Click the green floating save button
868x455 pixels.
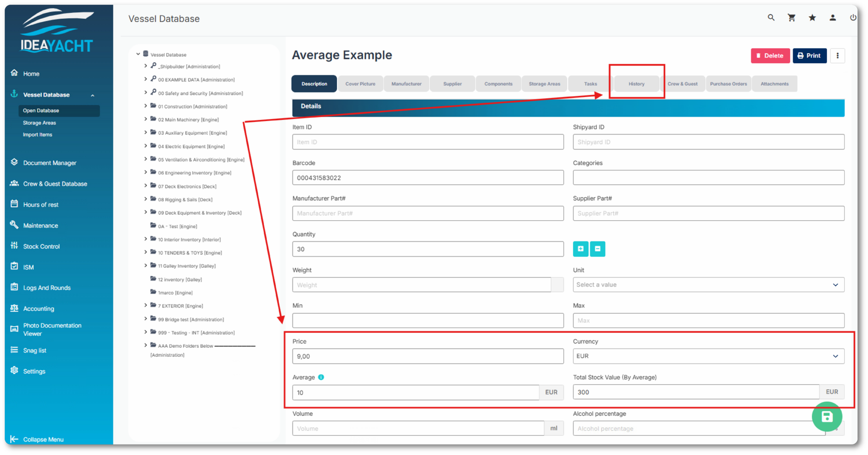827,416
